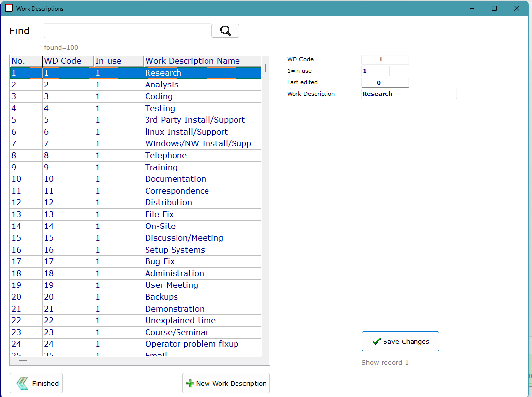The height and width of the screenshot is (397, 532).
Task: Click the app icon in title bar
Action: [9, 8]
